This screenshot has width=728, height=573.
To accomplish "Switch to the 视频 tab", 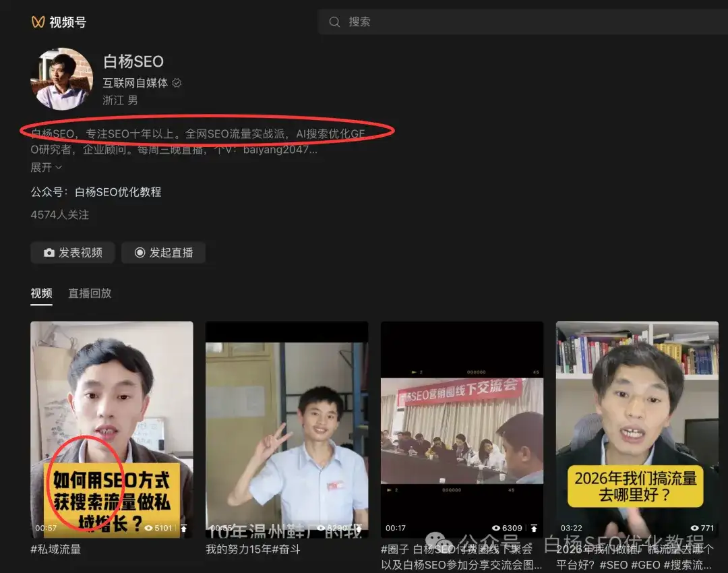I will (41, 293).
